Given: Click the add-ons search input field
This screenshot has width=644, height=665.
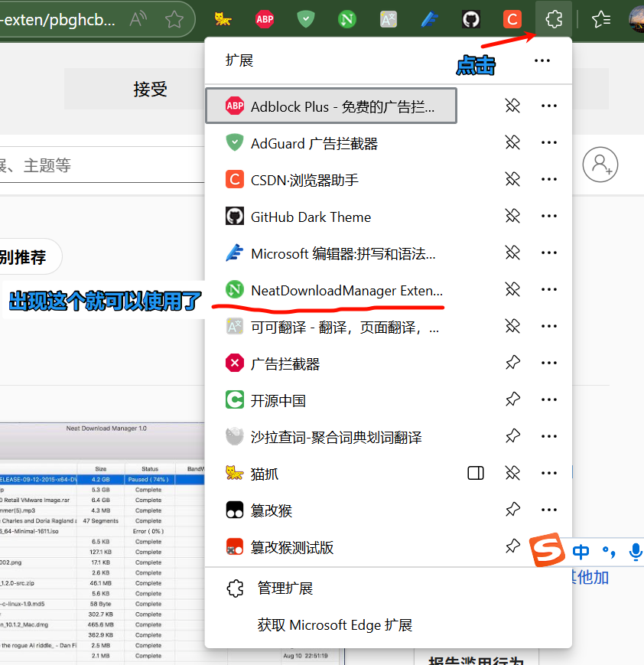Looking at the screenshot, I should click(x=102, y=165).
